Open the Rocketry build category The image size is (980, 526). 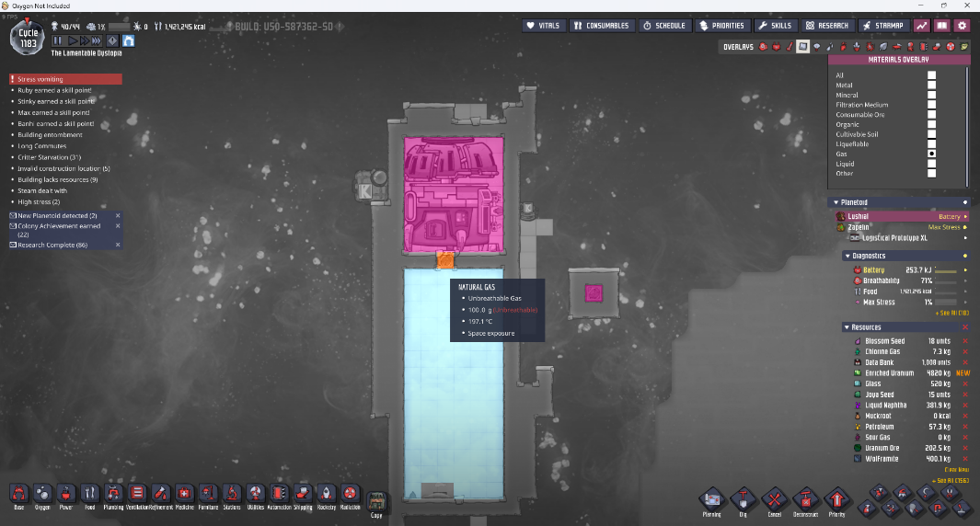[x=327, y=496]
